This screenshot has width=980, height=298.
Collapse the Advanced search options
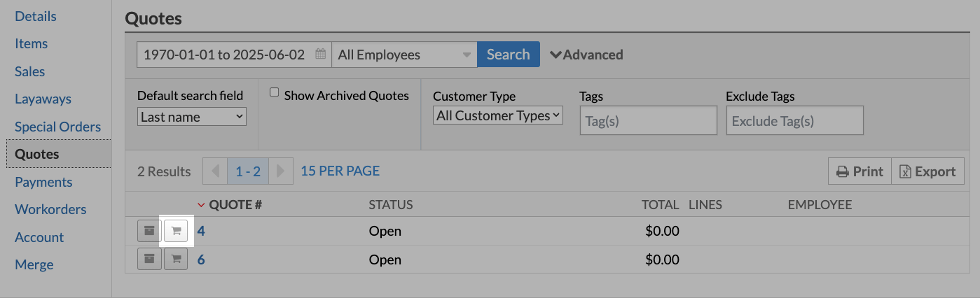(586, 55)
